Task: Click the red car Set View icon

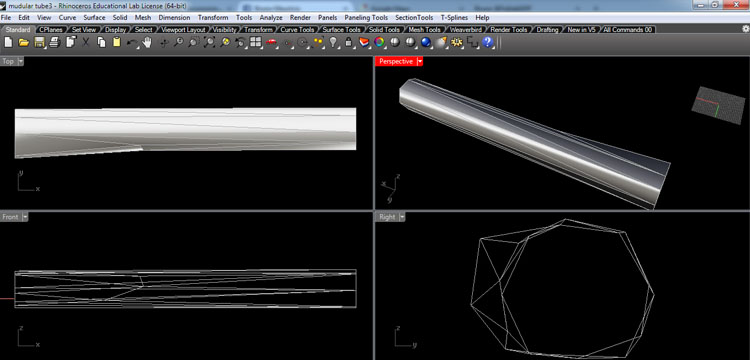Action: (x=271, y=43)
